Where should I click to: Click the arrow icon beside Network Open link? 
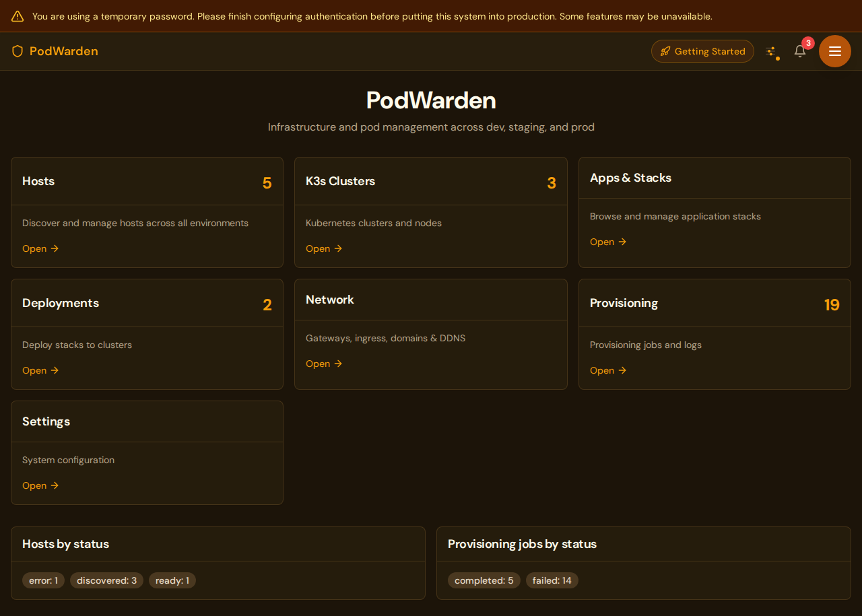click(x=338, y=364)
